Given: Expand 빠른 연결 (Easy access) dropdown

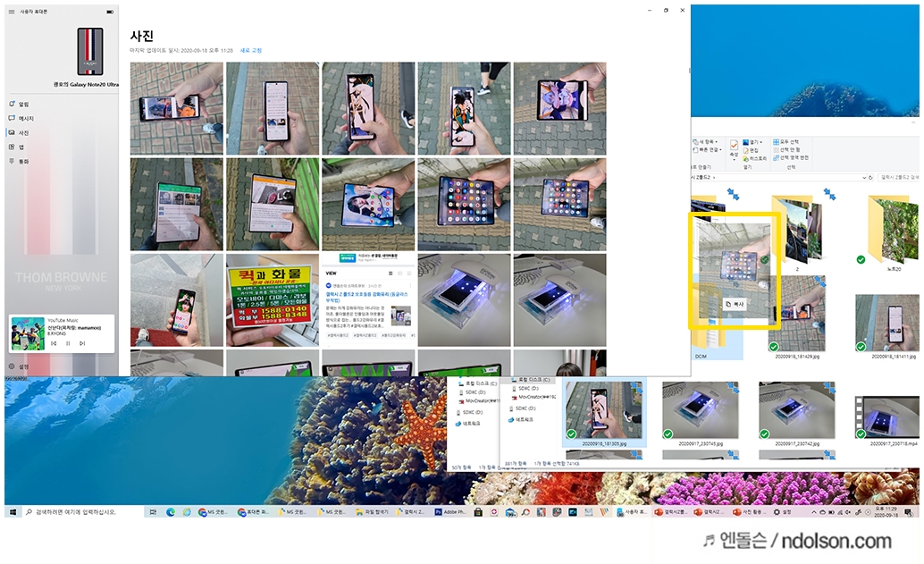Looking at the screenshot, I should 707,149.
